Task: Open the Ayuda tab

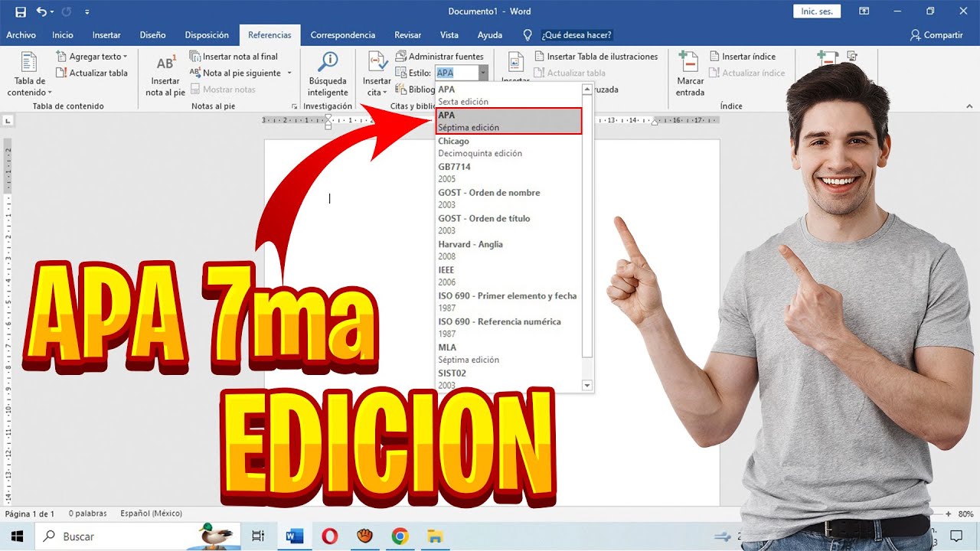Action: coord(490,35)
